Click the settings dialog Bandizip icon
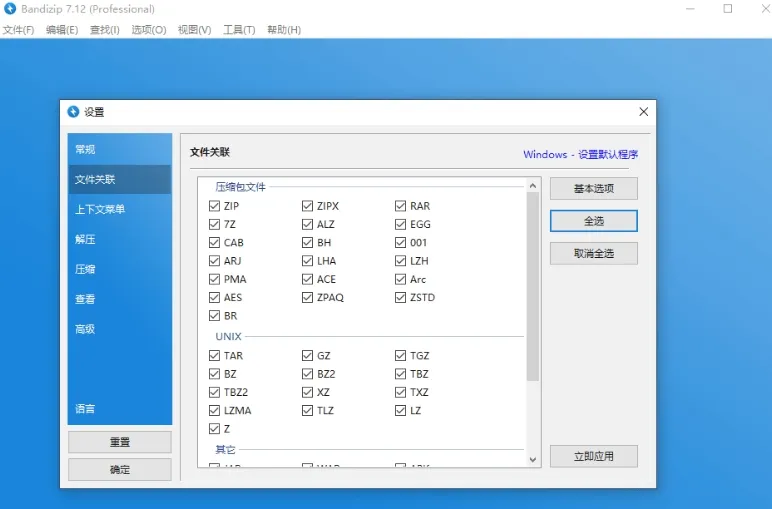Screen dimensions: 772x509 (73, 112)
